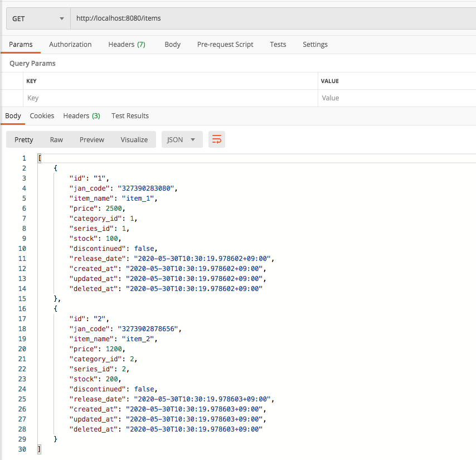Click the Query Params heading

tap(32, 63)
